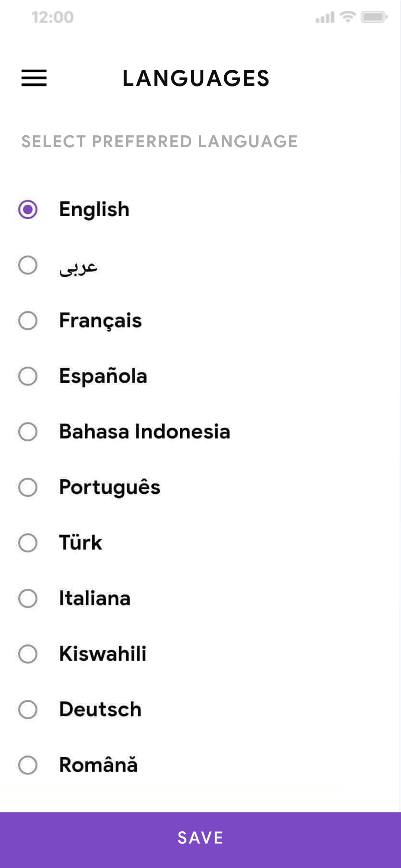
Task: Select Española as your language
Action: point(27,376)
